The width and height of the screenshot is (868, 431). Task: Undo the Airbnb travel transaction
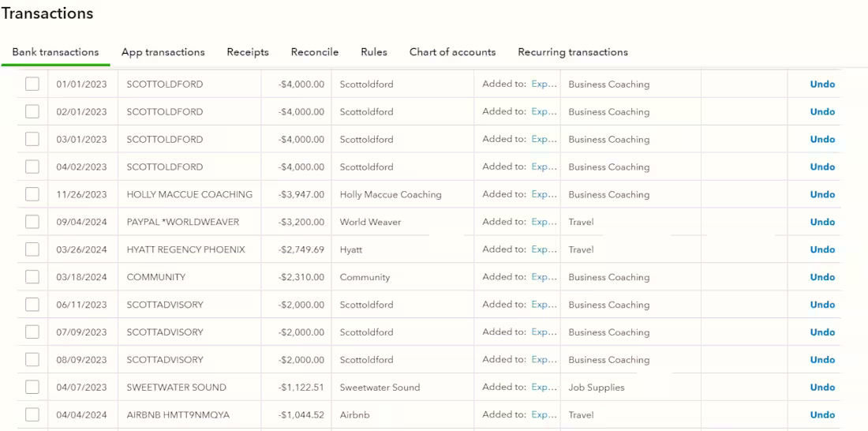(822, 415)
